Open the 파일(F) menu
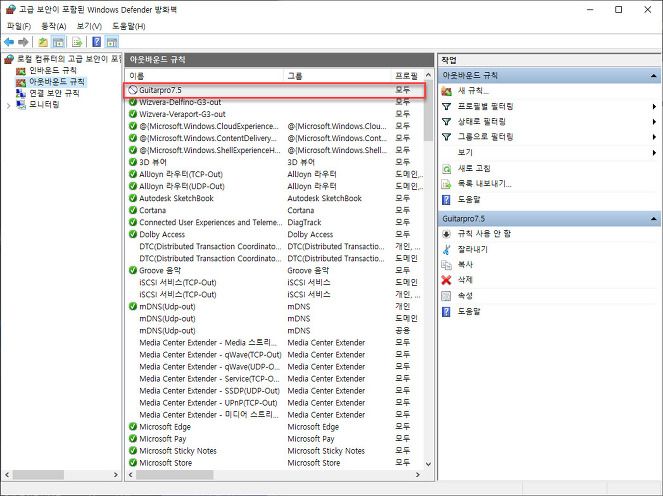Image resolution: width=663 pixels, height=496 pixels. pyautogui.click(x=19, y=26)
